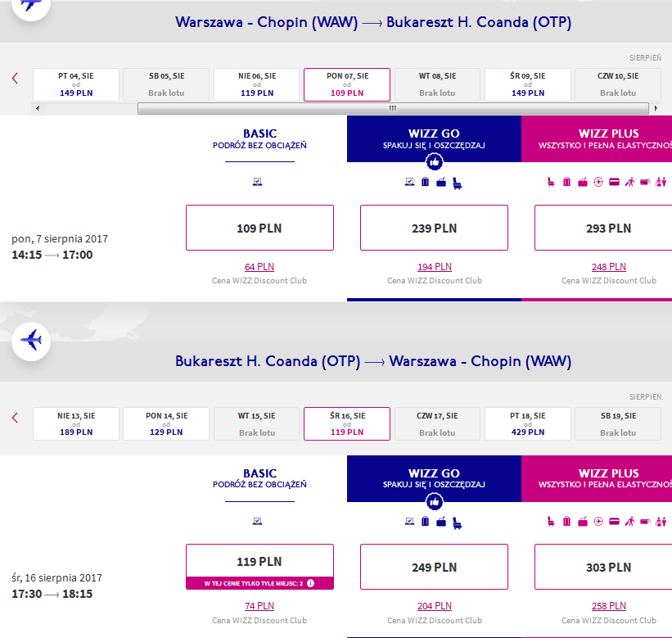Choose the return WIZZ GO fare 249 PLN
The height and width of the screenshot is (638, 672).
(434, 567)
